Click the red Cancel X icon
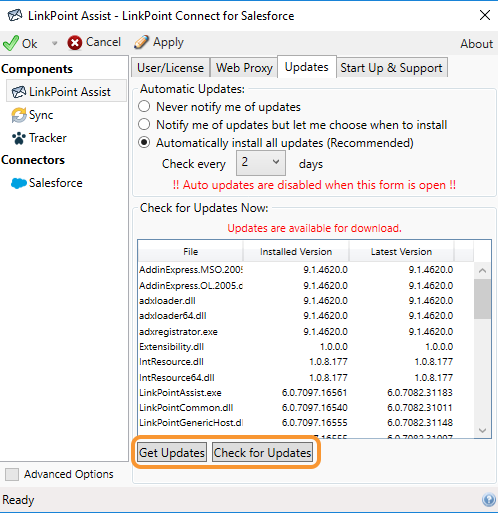The height and width of the screenshot is (513, 498). (75, 43)
